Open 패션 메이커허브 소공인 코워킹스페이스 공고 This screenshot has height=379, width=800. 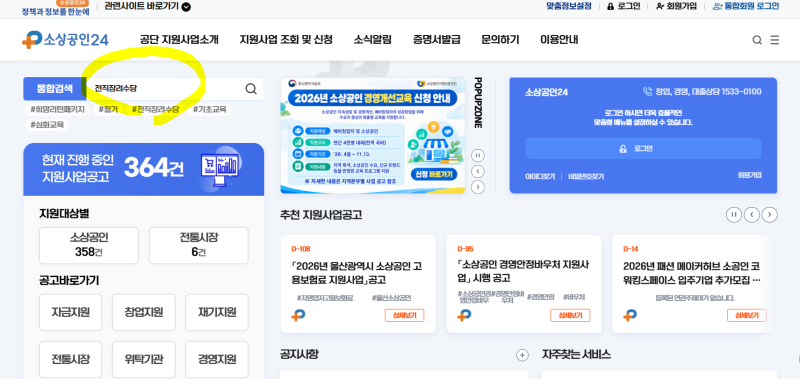692,273
